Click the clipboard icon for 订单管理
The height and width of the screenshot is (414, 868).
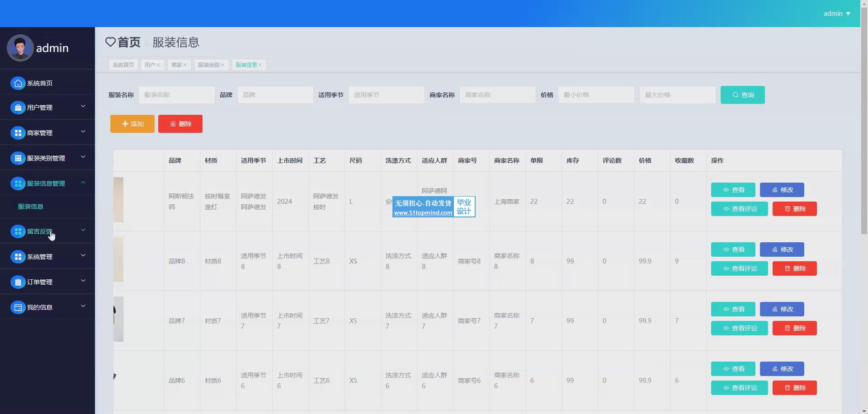pos(18,282)
